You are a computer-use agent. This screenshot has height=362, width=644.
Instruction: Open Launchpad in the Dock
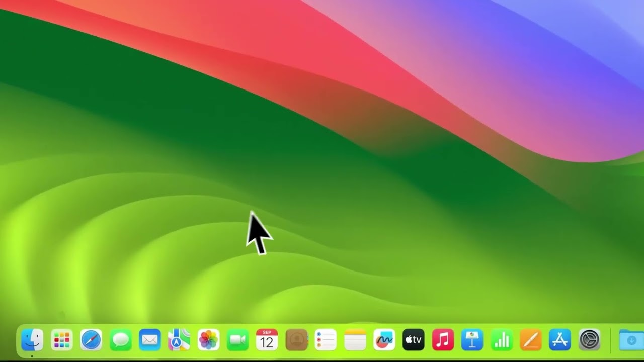pos(62,340)
